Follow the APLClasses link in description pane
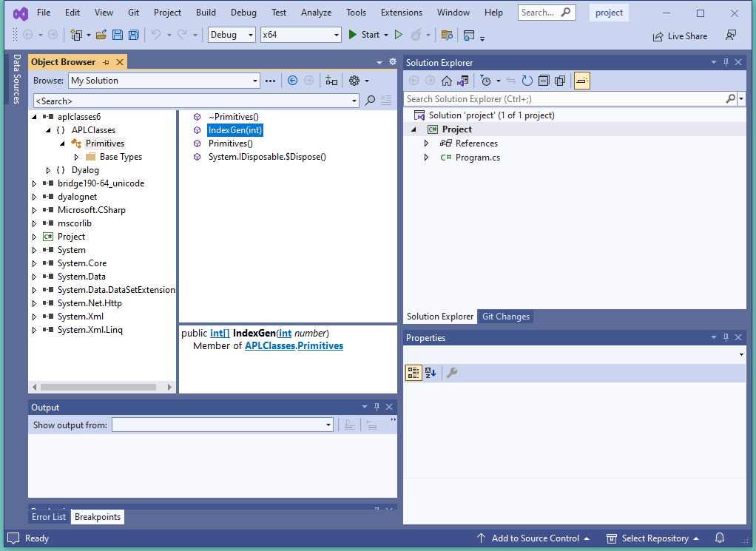The image size is (756, 551). (x=269, y=345)
